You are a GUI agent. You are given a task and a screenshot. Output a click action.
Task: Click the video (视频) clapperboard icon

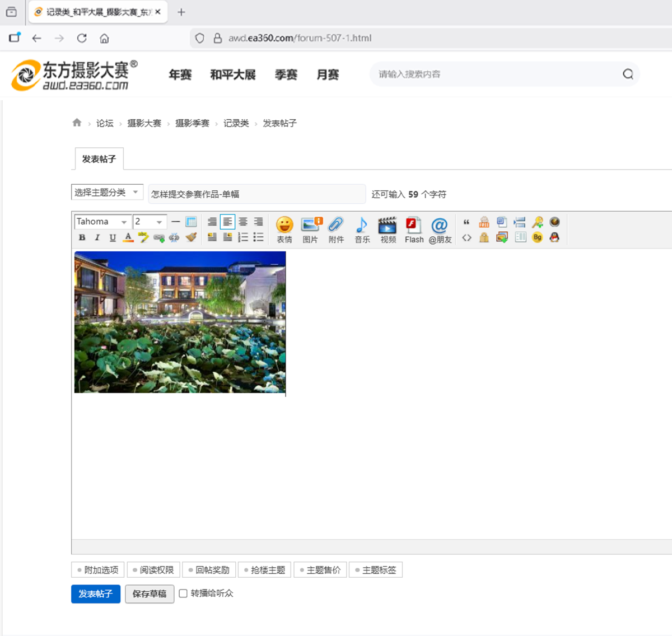coord(388,226)
